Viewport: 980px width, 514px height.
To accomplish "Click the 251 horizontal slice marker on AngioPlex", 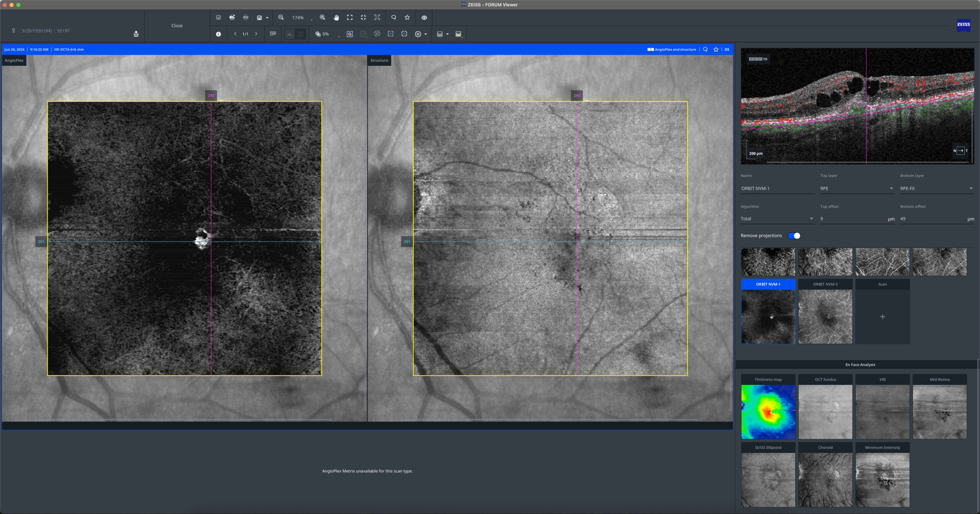I will point(41,241).
